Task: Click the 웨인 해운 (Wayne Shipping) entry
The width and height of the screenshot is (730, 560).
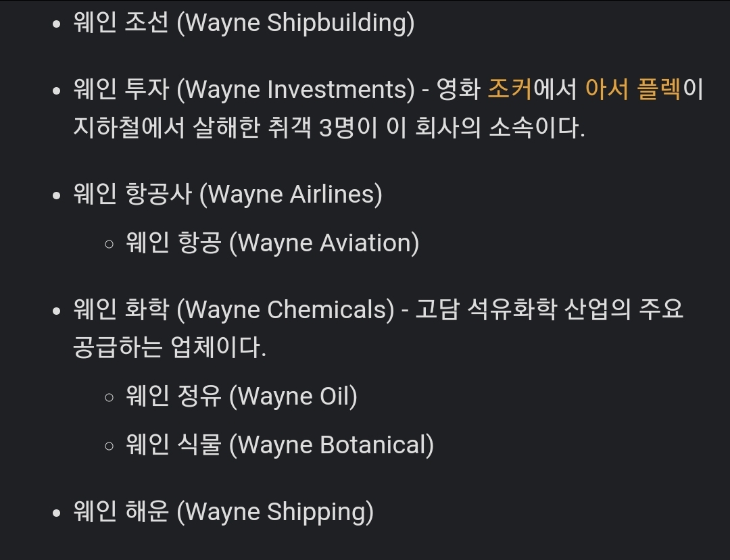Action: coord(223,511)
